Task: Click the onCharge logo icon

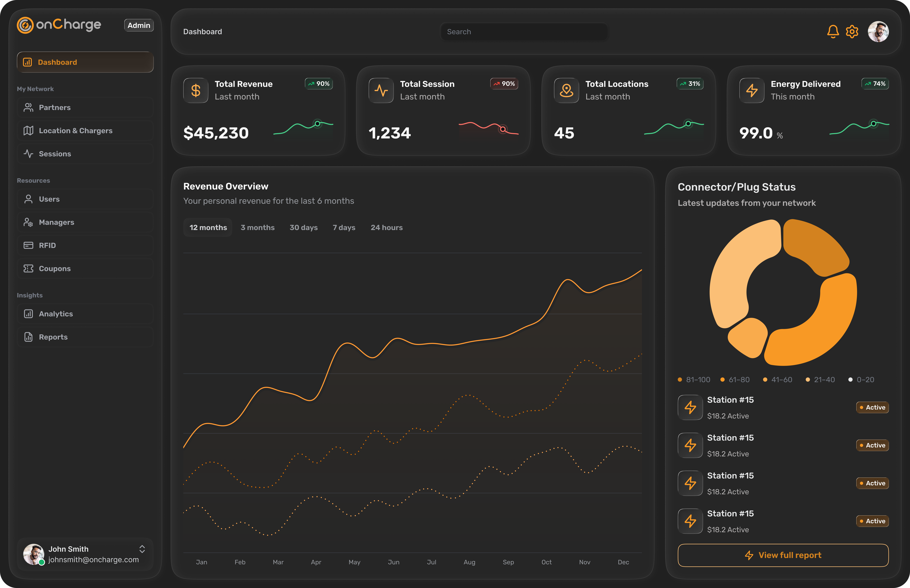Action: (x=25, y=25)
